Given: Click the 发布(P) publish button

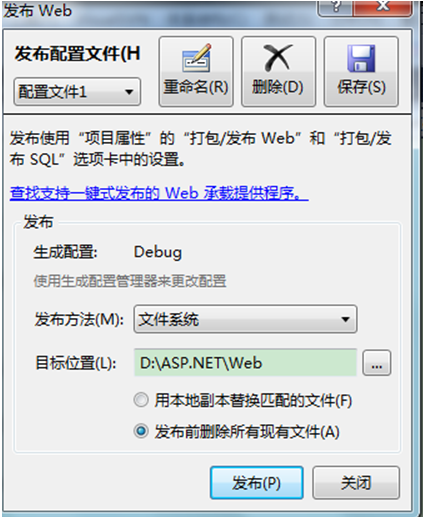Looking at the screenshot, I should point(257,483).
